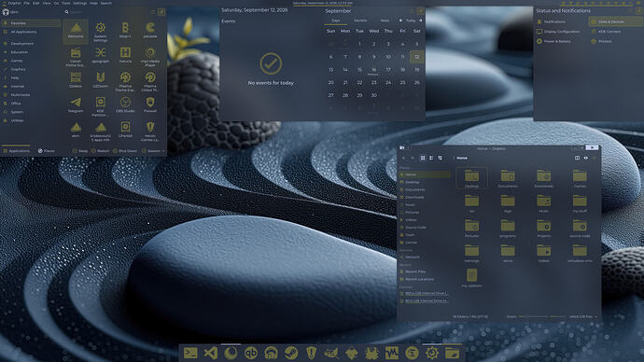This screenshot has width=644, height=362.
Task: Open the Projects folder in Dolphin
Action: pos(544,229)
